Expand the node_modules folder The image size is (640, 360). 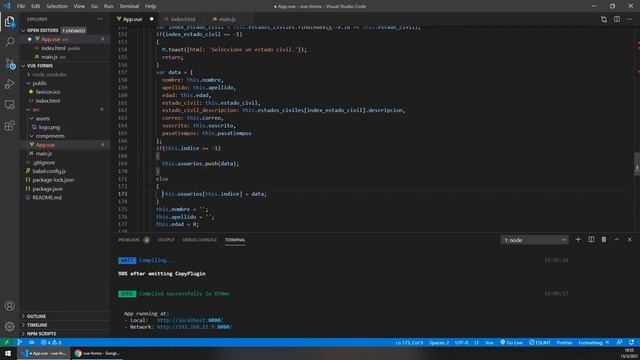[x=49, y=74]
